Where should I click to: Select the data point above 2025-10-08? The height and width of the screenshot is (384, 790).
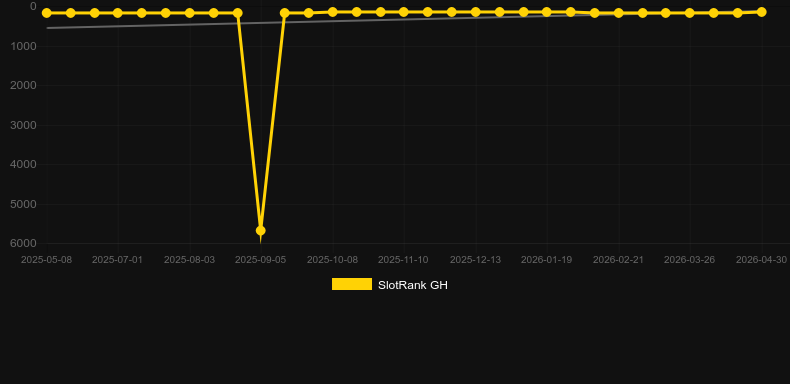(x=333, y=12)
